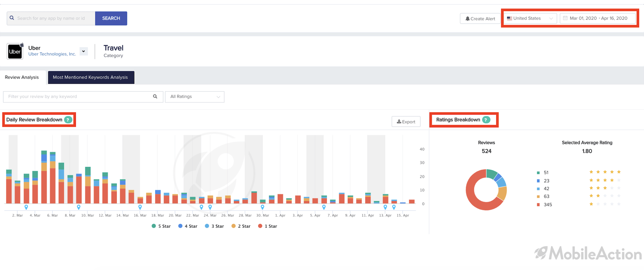Switch to Review Analysis tab
Image resolution: width=644 pixels, height=270 pixels.
tap(22, 77)
